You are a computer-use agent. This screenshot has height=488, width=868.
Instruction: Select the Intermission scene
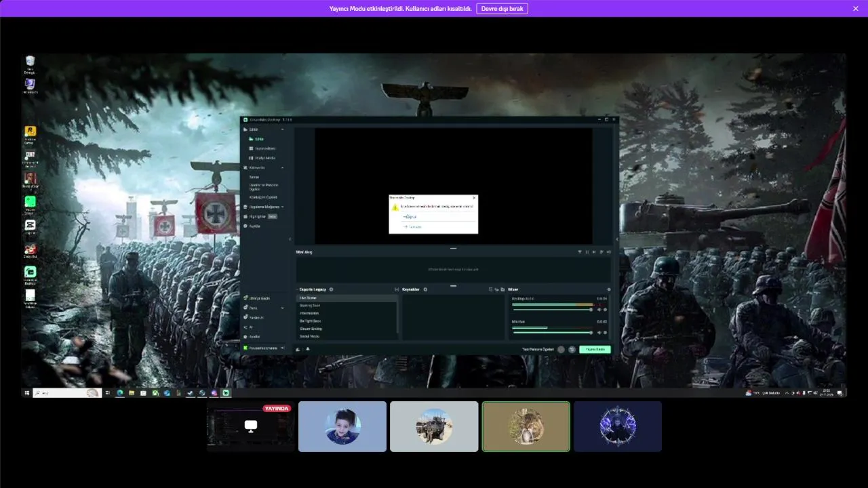coord(347,313)
